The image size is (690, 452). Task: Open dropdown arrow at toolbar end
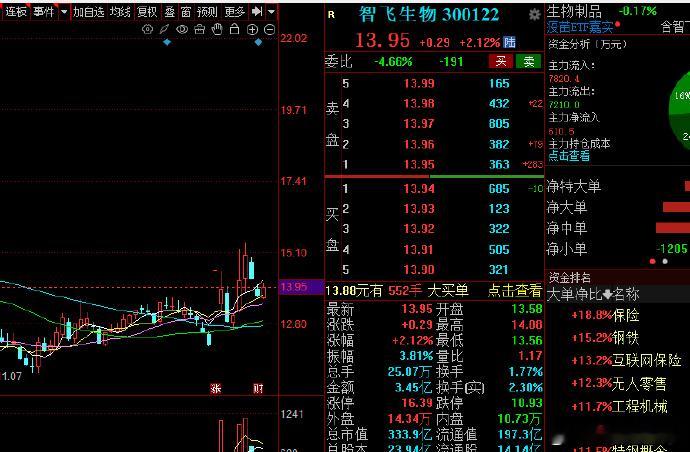pos(272,11)
